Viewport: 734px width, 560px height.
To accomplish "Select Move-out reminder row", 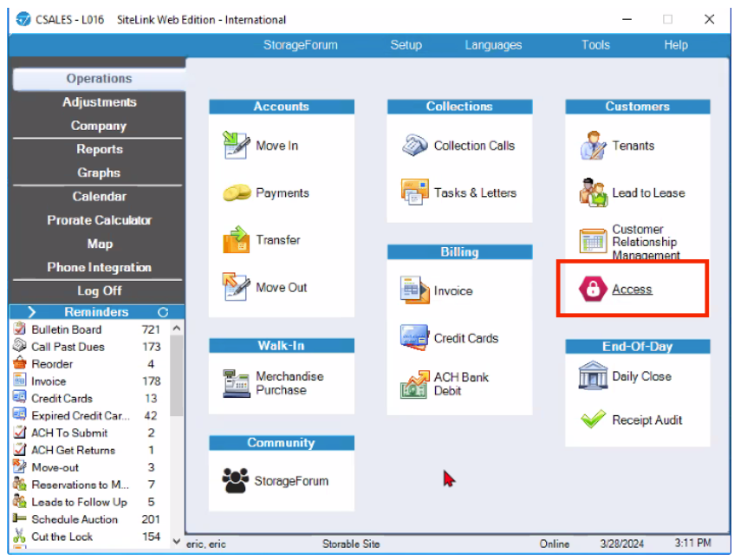I will pos(89,467).
